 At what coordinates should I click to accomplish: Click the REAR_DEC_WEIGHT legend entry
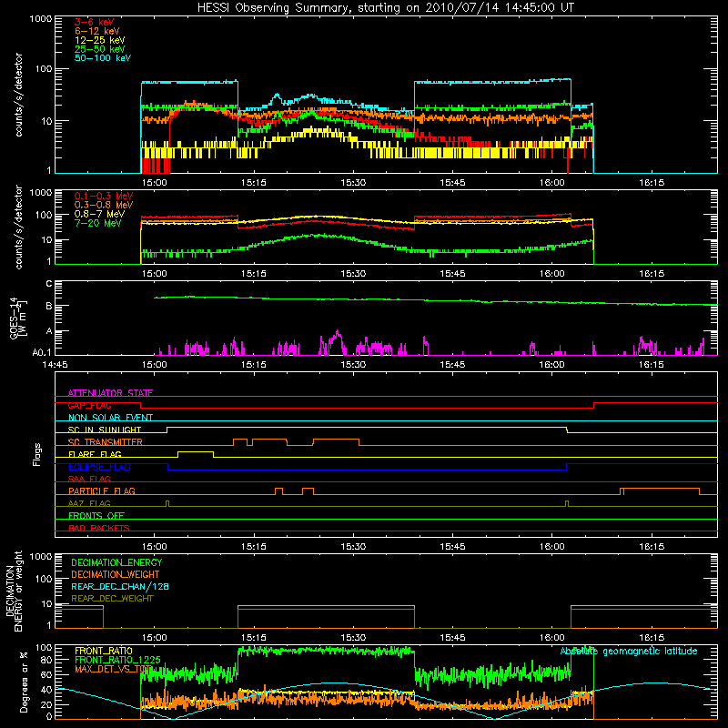tap(112, 599)
